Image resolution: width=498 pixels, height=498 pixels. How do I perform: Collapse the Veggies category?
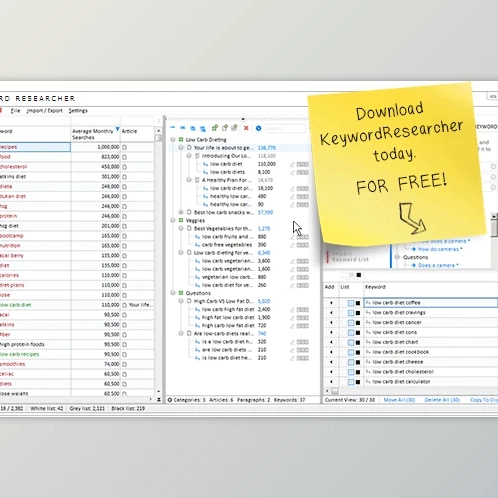click(x=173, y=220)
